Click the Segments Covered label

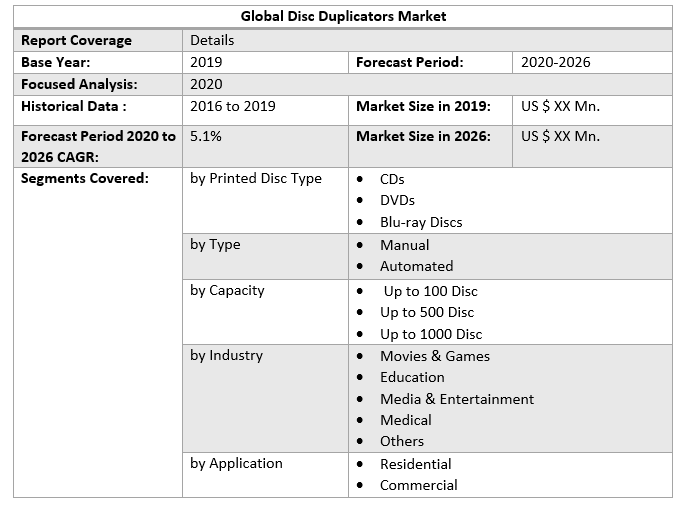[x=85, y=178]
